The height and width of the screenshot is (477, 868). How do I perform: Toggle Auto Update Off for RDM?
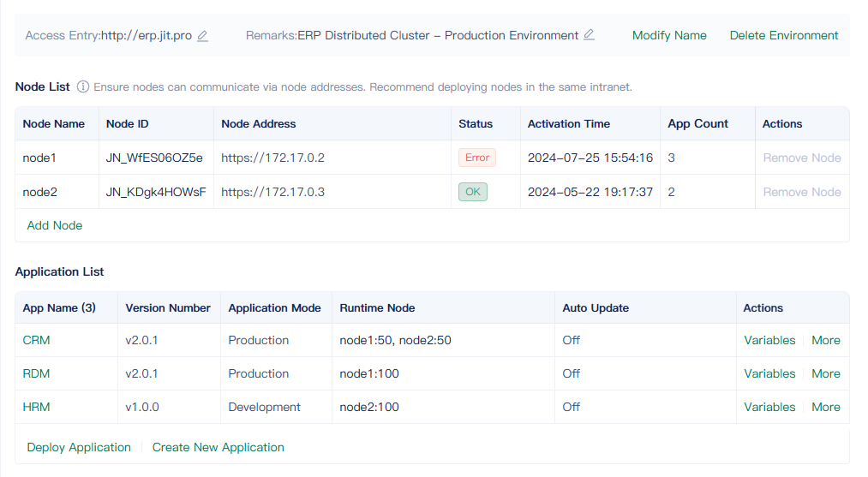coord(571,373)
